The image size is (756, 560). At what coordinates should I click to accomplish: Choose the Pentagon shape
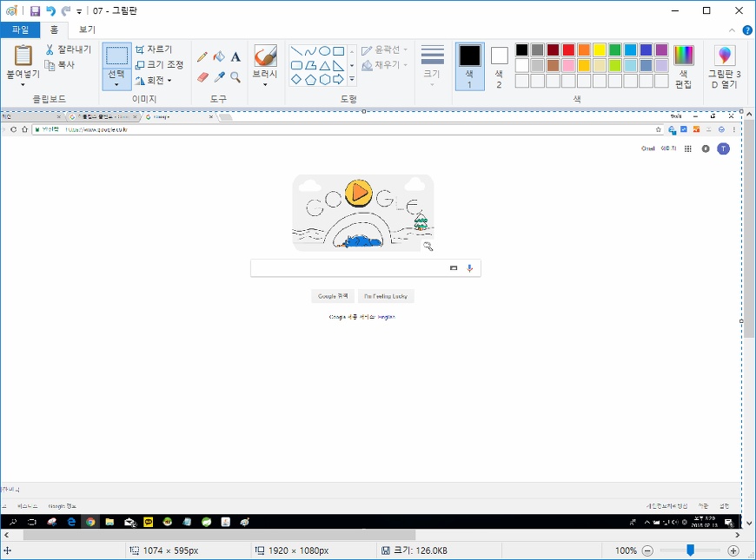click(310, 79)
